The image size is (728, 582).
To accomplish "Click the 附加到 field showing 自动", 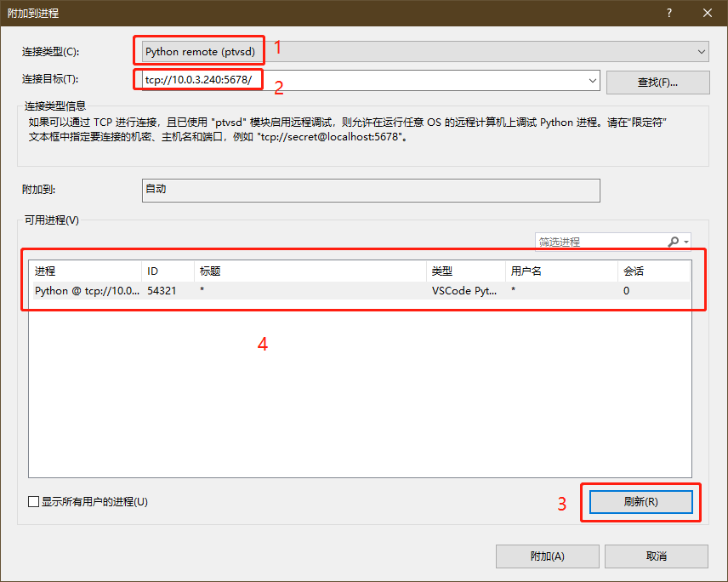I will (x=370, y=190).
